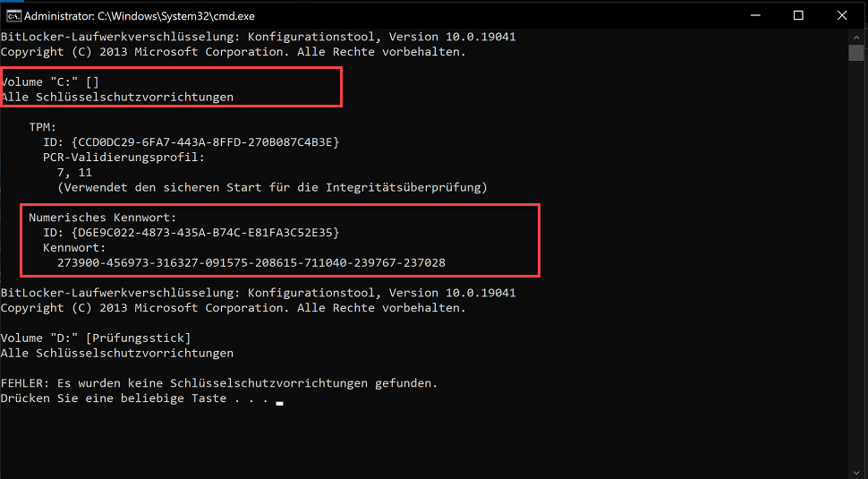Click the empty scrollbar track below the thumb
The height and width of the screenshot is (479, 868).
pos(856,269)
